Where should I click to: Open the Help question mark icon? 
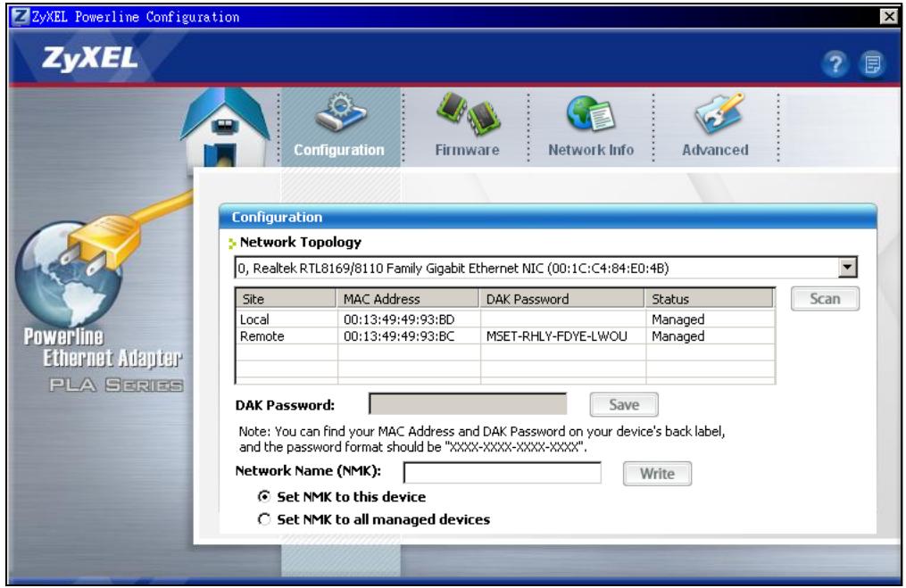point(835,63)
